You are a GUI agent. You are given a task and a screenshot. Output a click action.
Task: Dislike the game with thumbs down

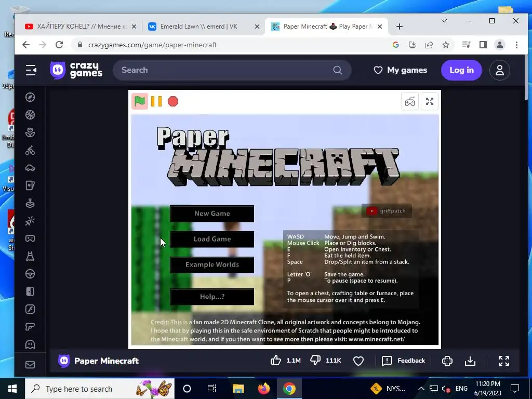point(315,361)
